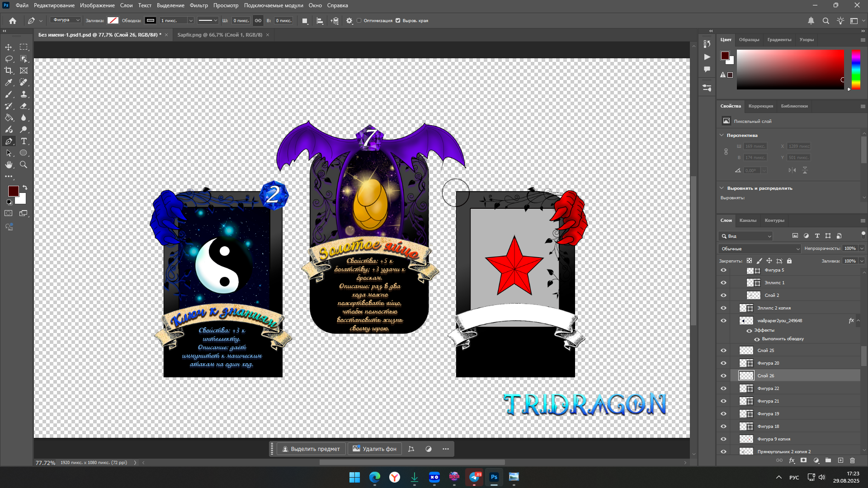Screen dimensions: 868x488
Task: Select the Zoom tool in toolbar
Action: click(x=24, y=165)
